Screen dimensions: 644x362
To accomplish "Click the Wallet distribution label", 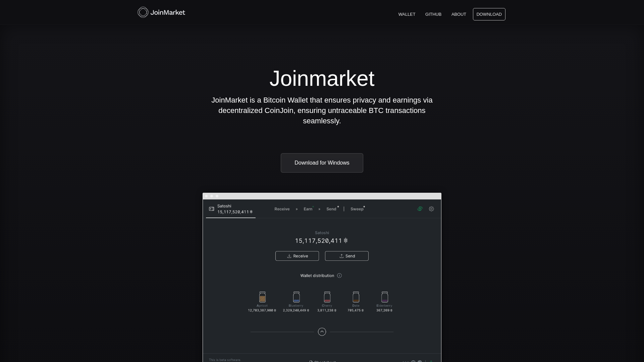I will click(x=317, y=276).
